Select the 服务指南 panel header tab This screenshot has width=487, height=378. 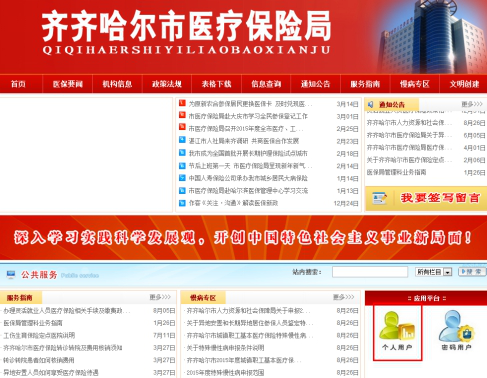point(21,297)
